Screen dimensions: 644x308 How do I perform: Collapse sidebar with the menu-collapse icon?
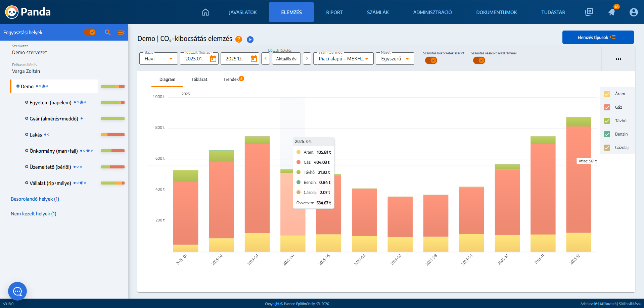coord(121,33)
